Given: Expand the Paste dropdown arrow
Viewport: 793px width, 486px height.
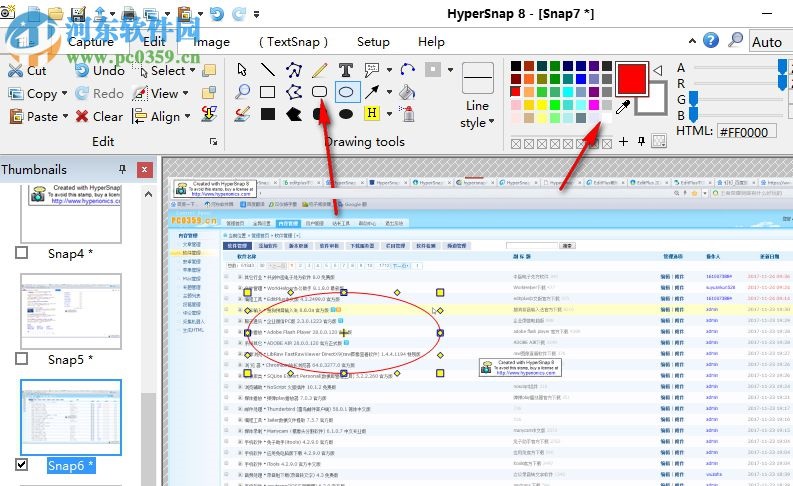Looking at the screenshot, I should [65, 116].
